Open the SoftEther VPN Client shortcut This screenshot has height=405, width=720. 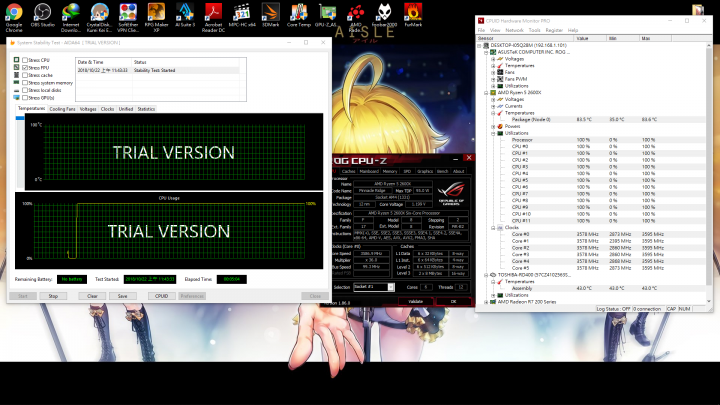coord(128,17)
